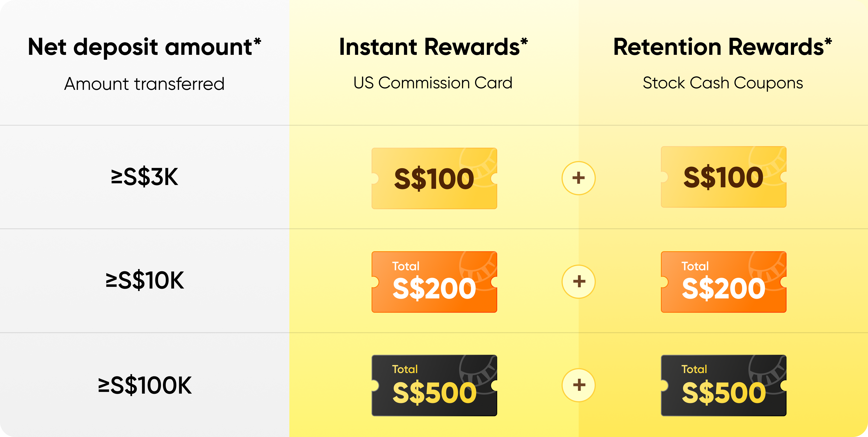Click the Total label on black retention coupon
Image resolution: width=868 pixels, height=437 pixels.
[x=694, y=369]
